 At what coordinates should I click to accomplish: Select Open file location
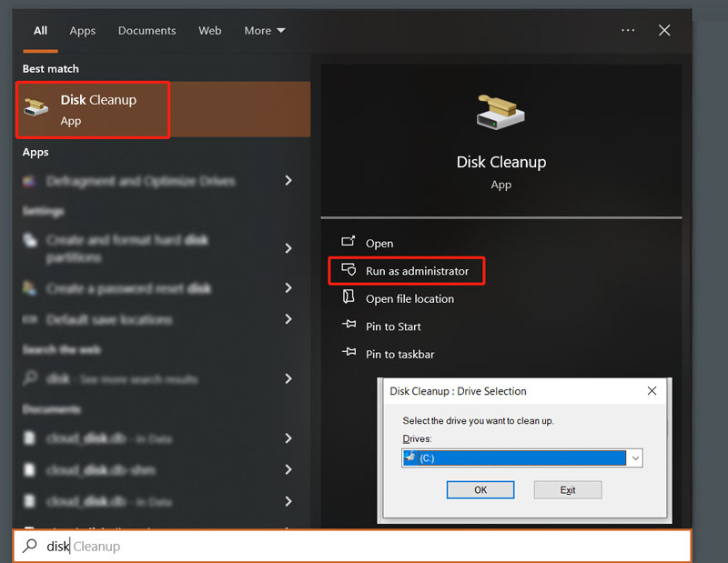pos(409,299)
